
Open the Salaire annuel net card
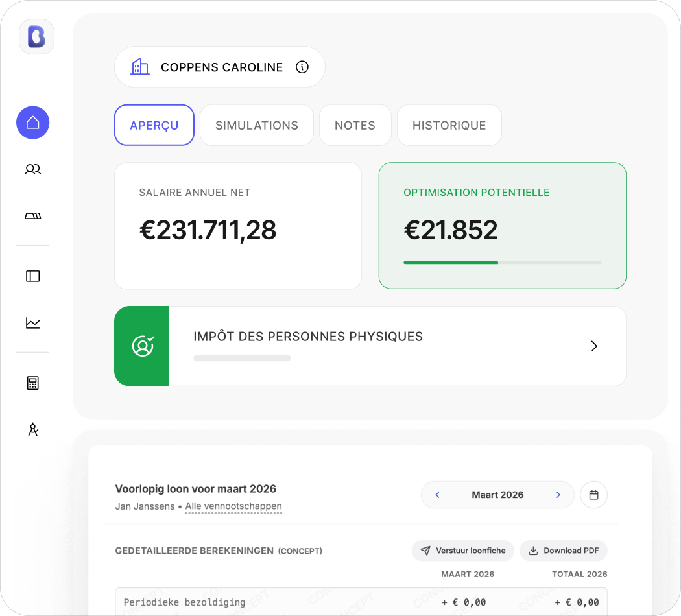point(238,226)
